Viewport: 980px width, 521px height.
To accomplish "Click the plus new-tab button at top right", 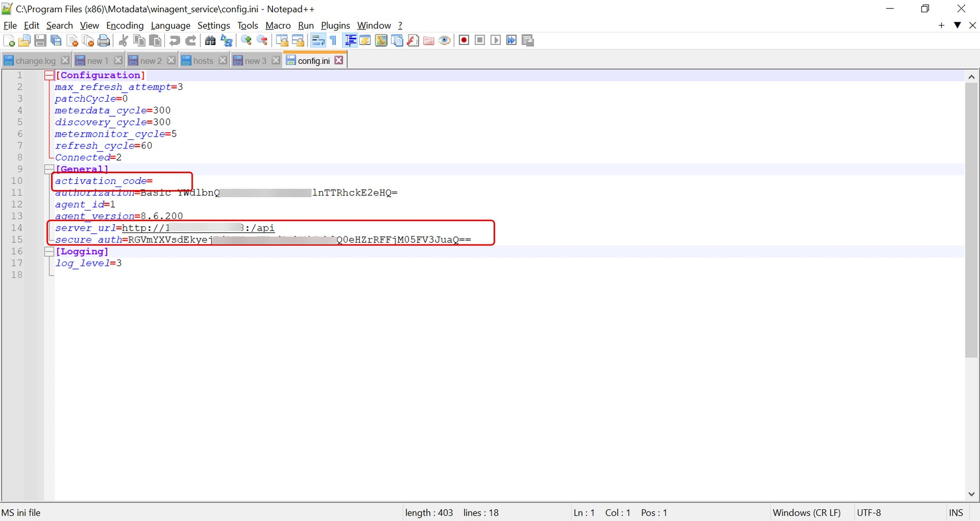I will 942,26.
